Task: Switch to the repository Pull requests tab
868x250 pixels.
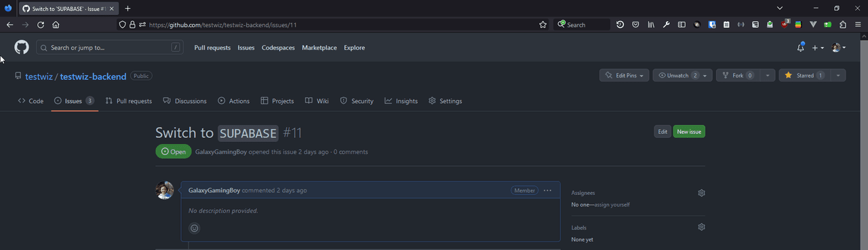Action: click(x=128, y=101)
